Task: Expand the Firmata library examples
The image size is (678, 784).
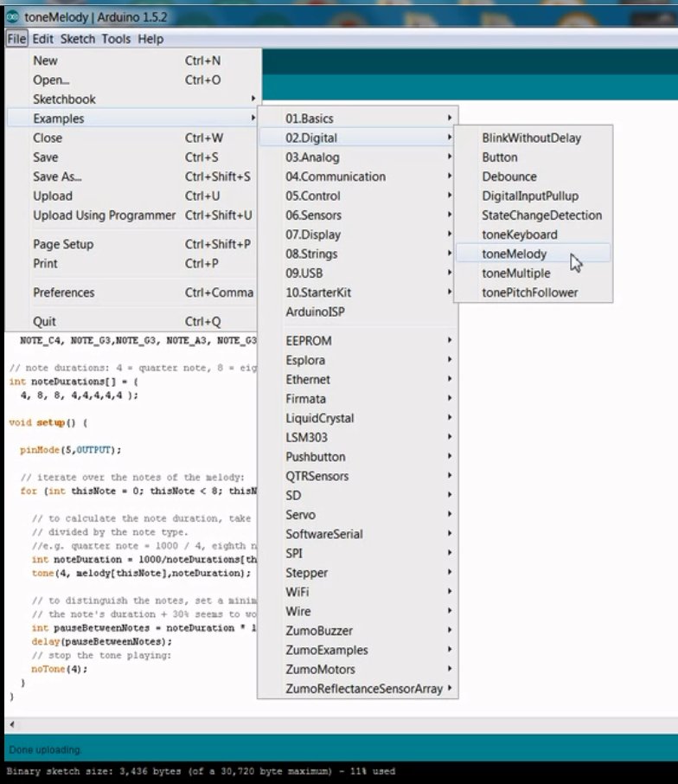Action: pyautogui.click(x=358, y=399)
